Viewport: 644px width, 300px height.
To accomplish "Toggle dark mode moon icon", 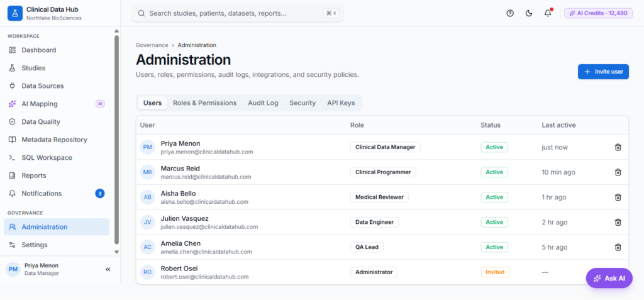I will point(529,13).
